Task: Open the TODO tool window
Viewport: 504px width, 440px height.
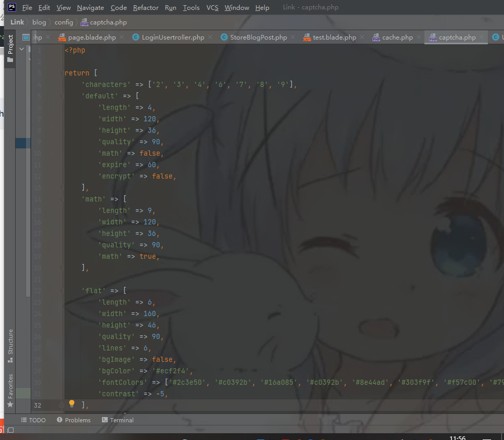Action: point(33,420)
